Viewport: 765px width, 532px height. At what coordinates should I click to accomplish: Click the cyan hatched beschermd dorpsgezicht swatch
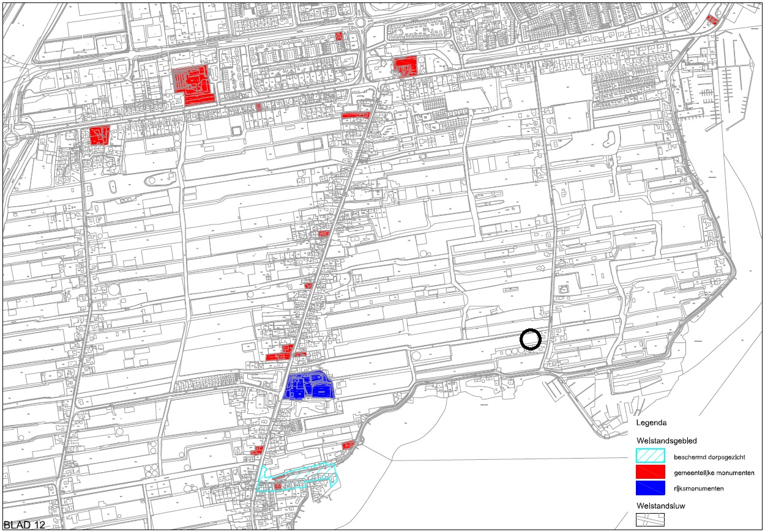pos(650,456)
